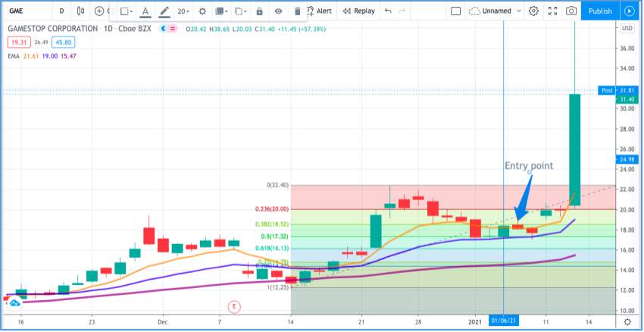Open chart settings gear in top bar
The height and width of the screenshot is (332, 644).
[x=533, y=11]
